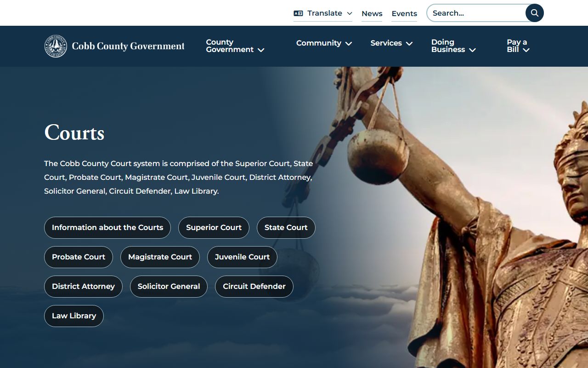Image resolution: width=588 pixels, height=368 pixels.
Task: Open the Translate dropdown
Action: (323, 13)
